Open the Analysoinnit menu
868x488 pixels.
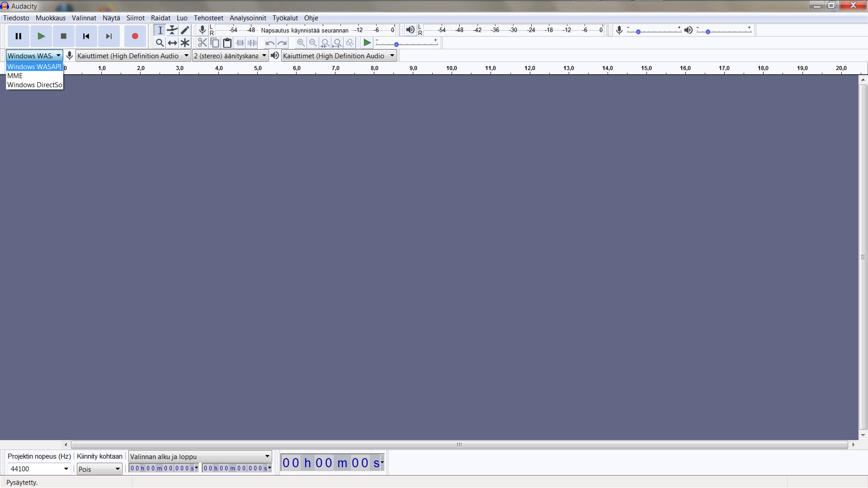[x=248, y=18]
